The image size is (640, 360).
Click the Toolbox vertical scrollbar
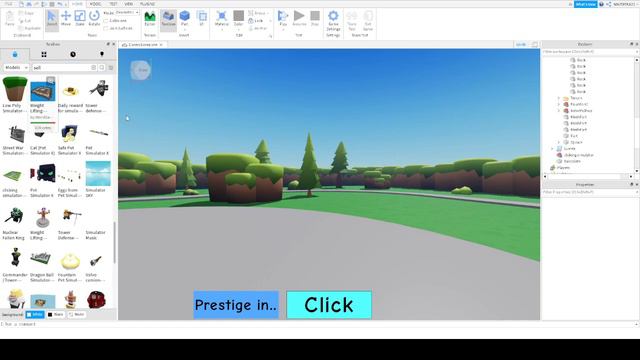point(115,242)
